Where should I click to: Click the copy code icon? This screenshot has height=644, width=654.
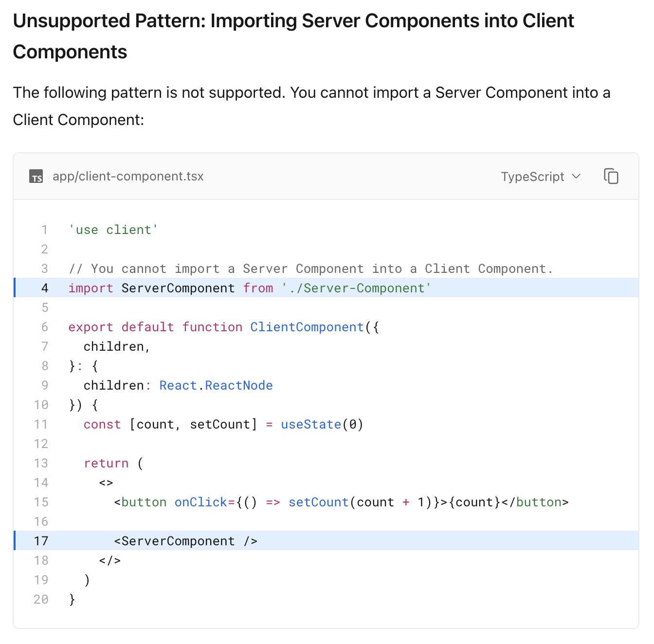point(611,176)
